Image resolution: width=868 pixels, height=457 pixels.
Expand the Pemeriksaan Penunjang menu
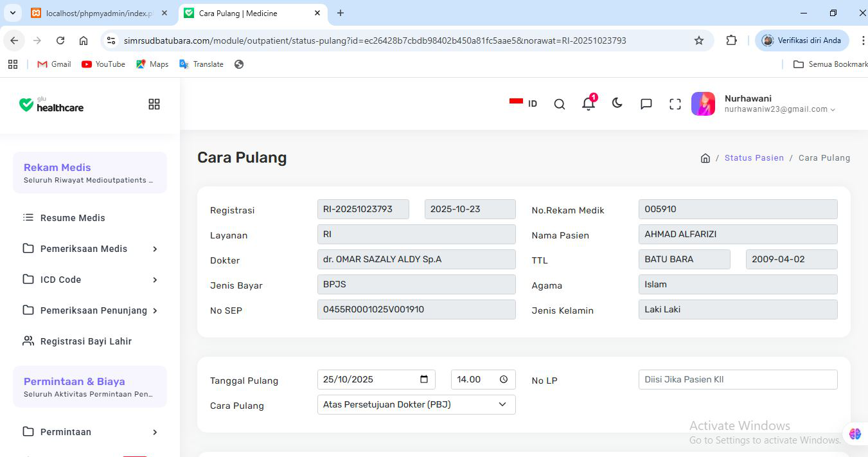[90, 310]
